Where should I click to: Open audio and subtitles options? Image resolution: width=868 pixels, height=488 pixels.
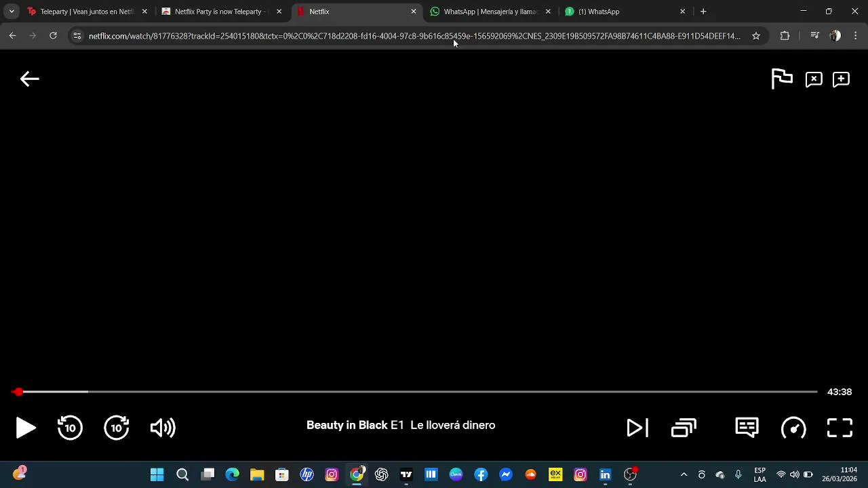(747, 427)
